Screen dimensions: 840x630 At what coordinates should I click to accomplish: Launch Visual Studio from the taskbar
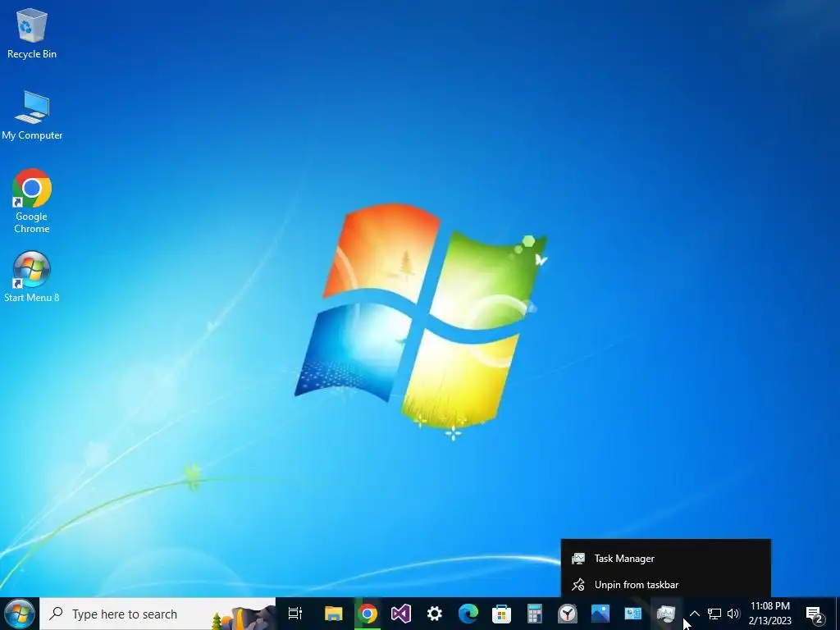(x=400, y=614)
